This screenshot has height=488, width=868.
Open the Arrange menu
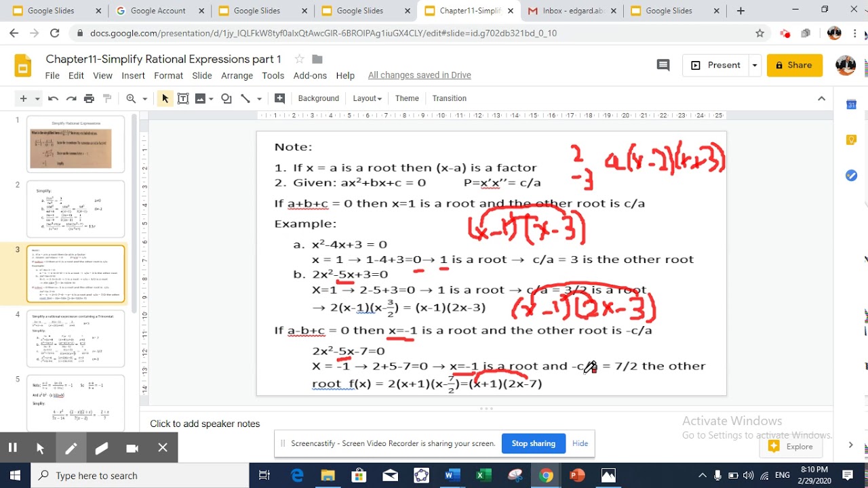coord(237,75)
